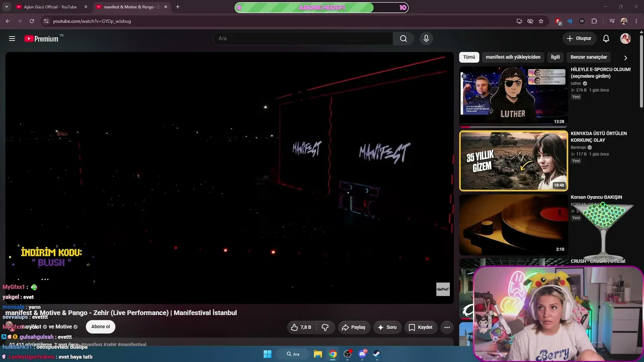Open the YouTube guide hamburger menu
The height and width of the screenshot is (362, 644).
pyautogui.click(x=12, y=39)
